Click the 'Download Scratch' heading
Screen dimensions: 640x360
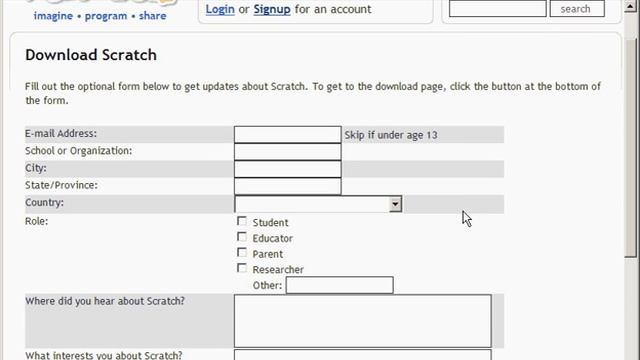91,55
